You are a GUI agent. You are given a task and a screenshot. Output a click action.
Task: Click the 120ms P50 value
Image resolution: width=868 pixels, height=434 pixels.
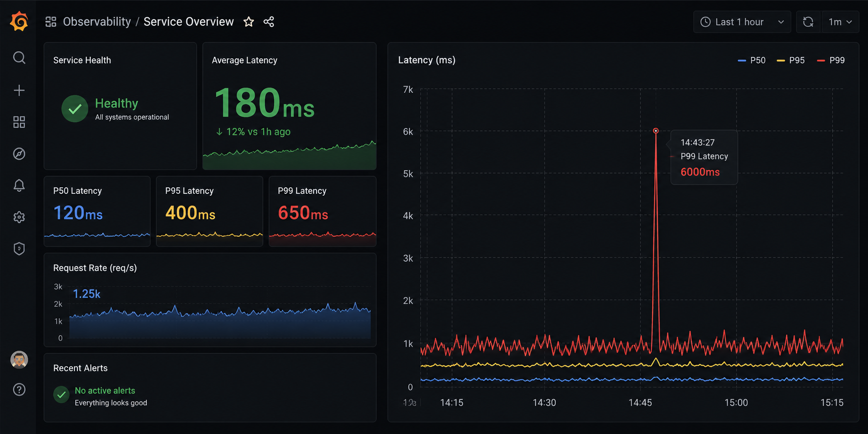click(x=78, y=213)
